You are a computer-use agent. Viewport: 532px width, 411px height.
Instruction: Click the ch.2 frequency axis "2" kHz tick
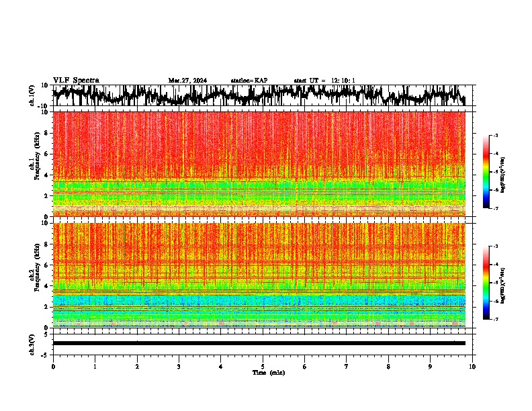[x=46, y=307]
